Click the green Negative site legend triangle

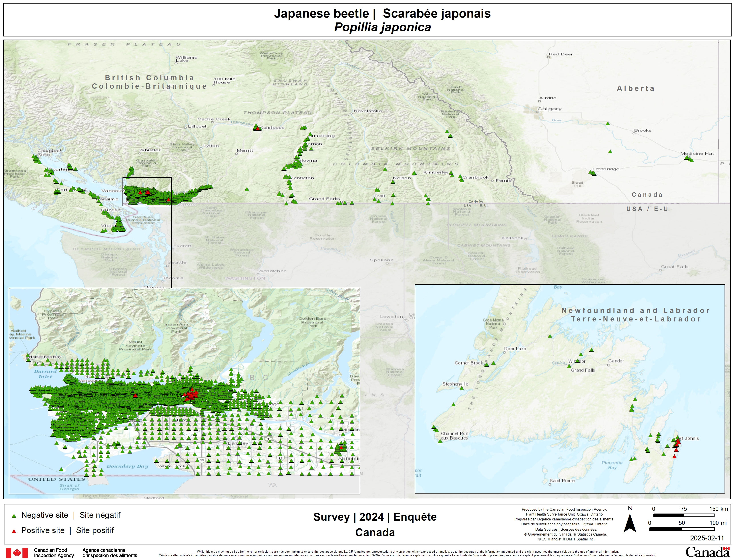[x=14, y=516]
